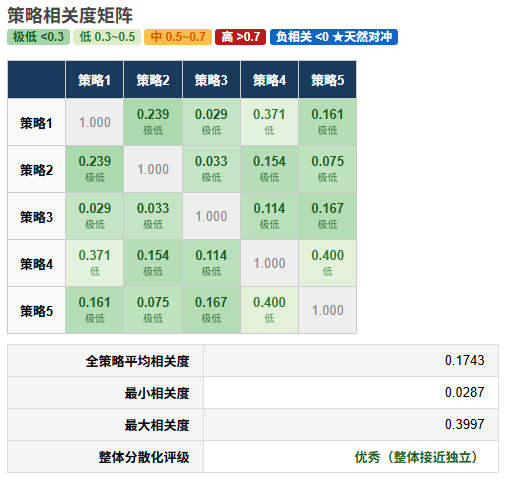Image resolution: width=516 pixels, height=480 pixels.
Task: Click the blue 负相关 天然对冲 badge
Action: 334,37
